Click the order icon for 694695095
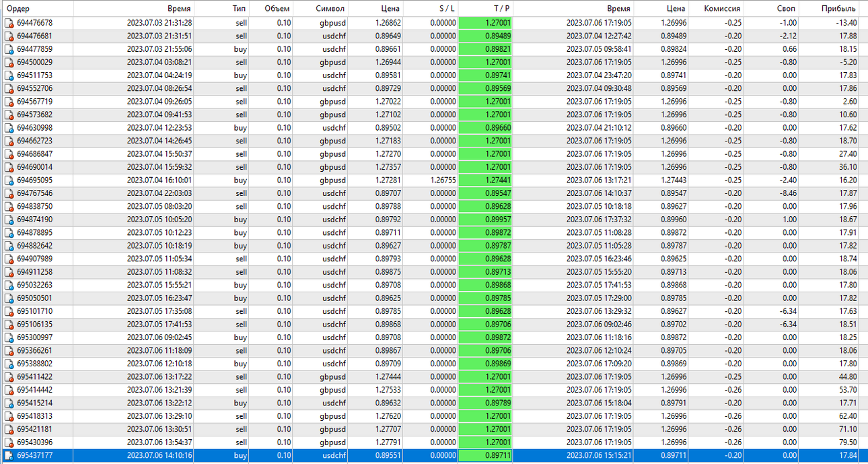Screen dimensions: 868x464 pyautogui.click(x=9, y=180)
